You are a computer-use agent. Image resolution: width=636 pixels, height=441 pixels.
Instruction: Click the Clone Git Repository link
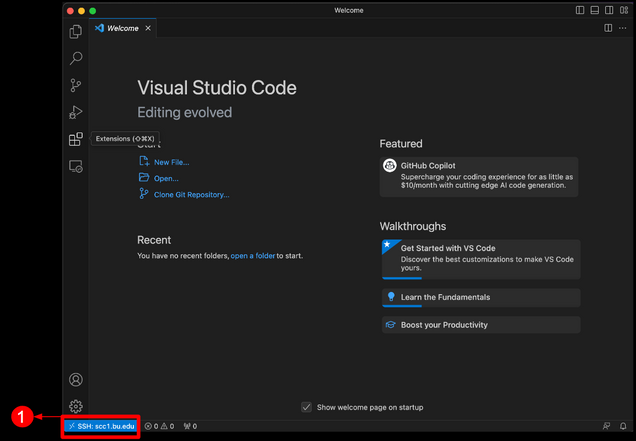point(191,195)
